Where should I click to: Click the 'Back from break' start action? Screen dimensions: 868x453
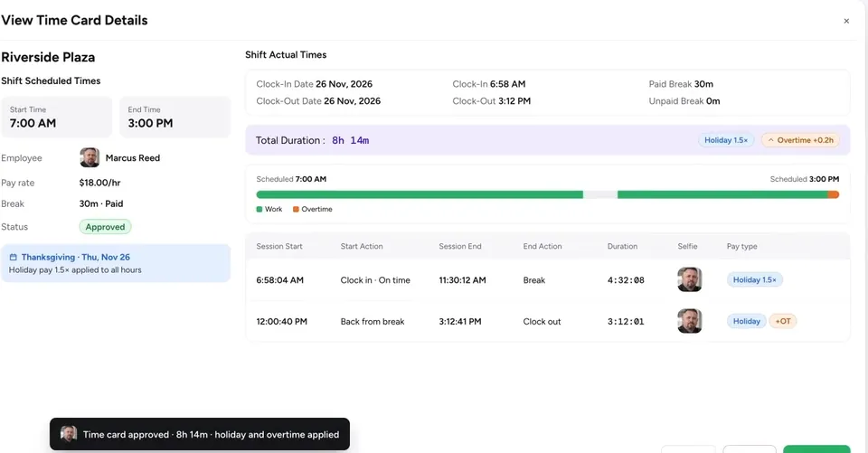(x=373, y=322)
